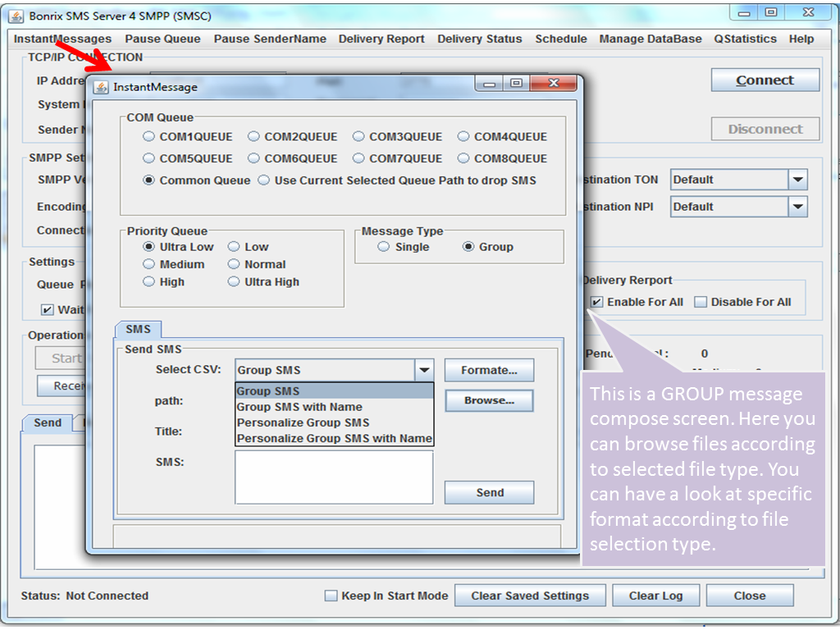Click the Java icon in Bonrix SMS Server title bar
Screen dimensions: 840x630
click(16, 16)
